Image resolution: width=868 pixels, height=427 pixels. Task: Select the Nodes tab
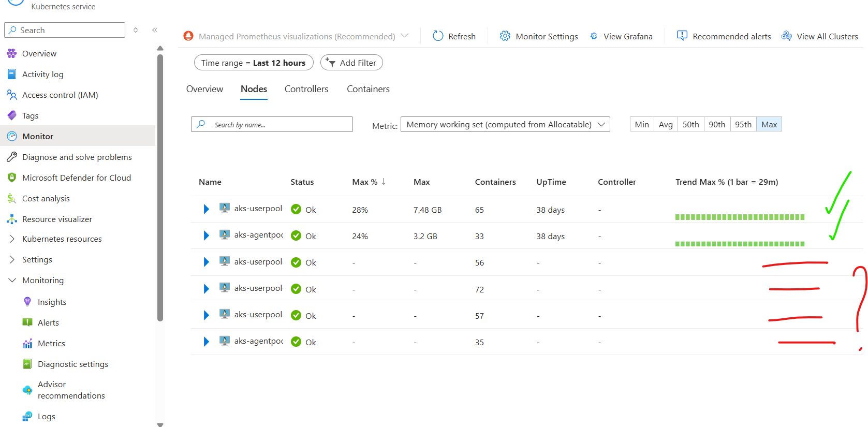pyautogui.click(x=254, y=89)
